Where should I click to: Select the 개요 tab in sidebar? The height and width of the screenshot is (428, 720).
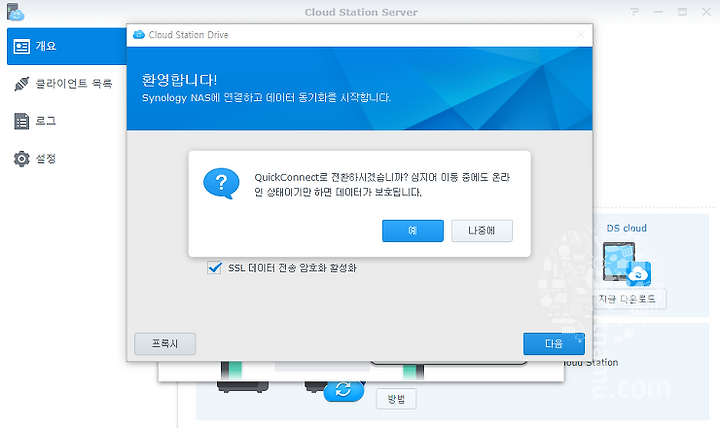(x=67, y=46)
